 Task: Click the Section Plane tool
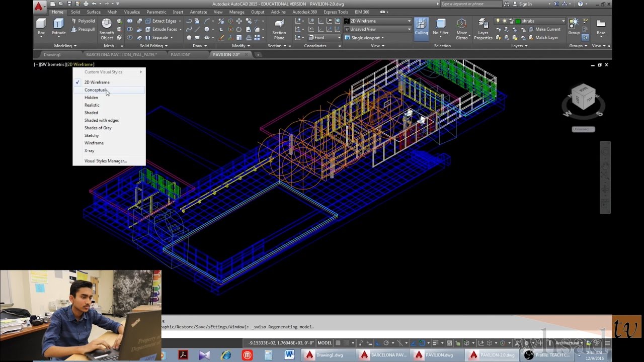[279, 29]
